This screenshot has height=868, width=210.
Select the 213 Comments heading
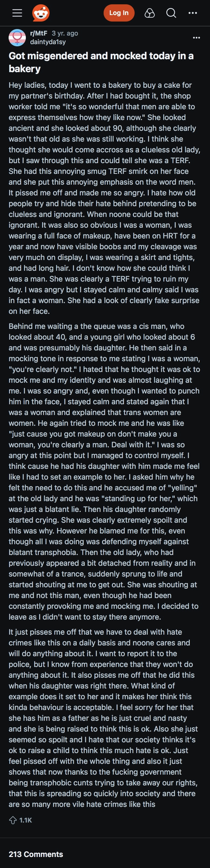(36, 854)
